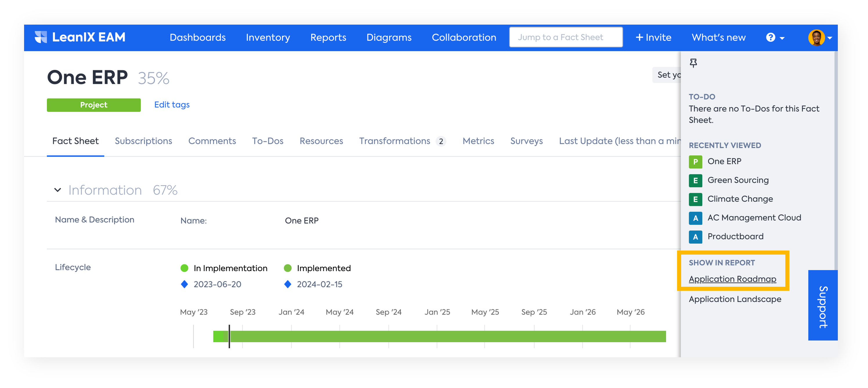Click Climate Change E icon
This screenshot has height=388, width=868.
click(x=695, y=200)
